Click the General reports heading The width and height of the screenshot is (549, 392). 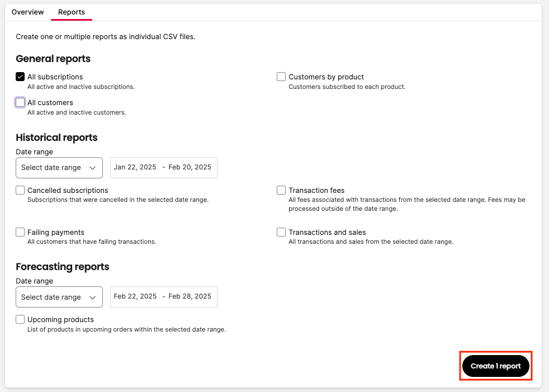pyautogui.click(x=53, y=59)
